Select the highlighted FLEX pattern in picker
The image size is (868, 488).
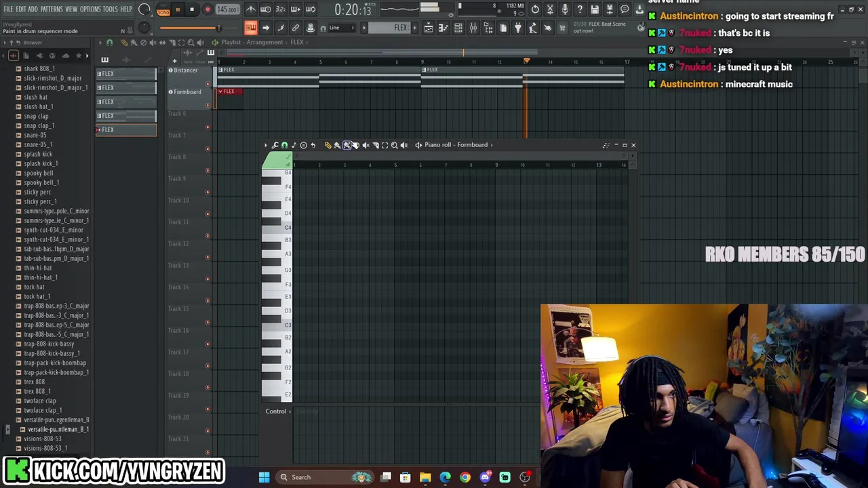126,129
